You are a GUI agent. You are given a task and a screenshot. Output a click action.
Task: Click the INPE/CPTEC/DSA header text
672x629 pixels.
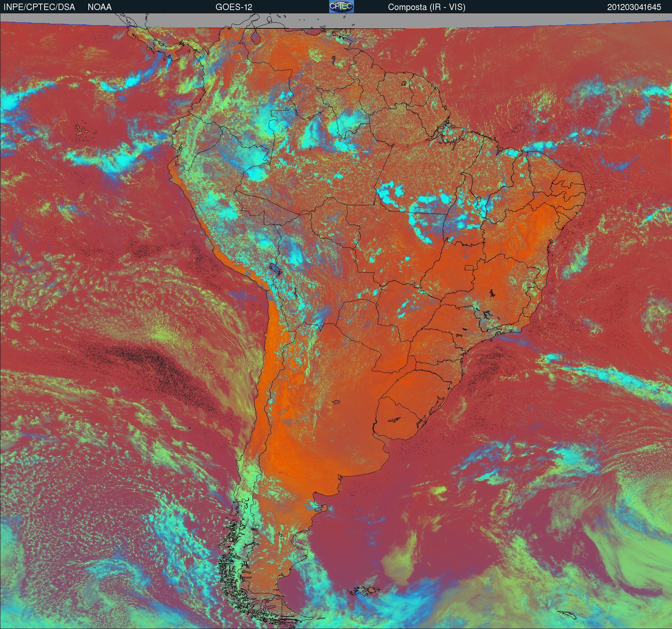(39, 7)
